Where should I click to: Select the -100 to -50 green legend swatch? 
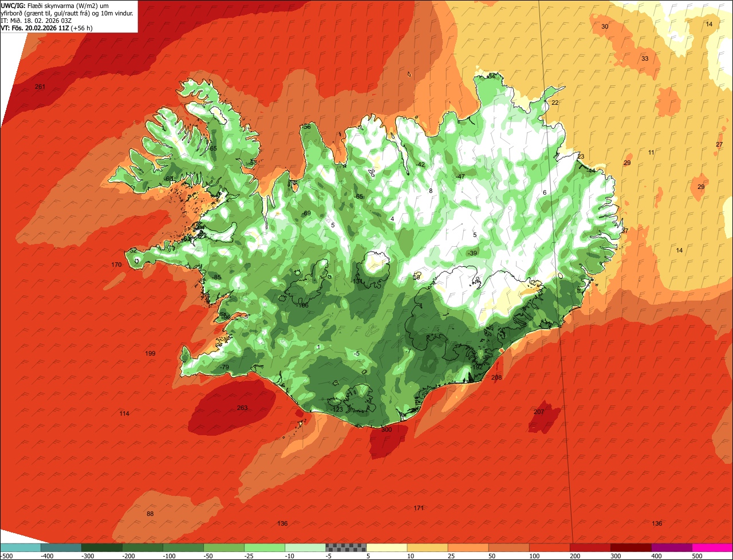point(183,547)
